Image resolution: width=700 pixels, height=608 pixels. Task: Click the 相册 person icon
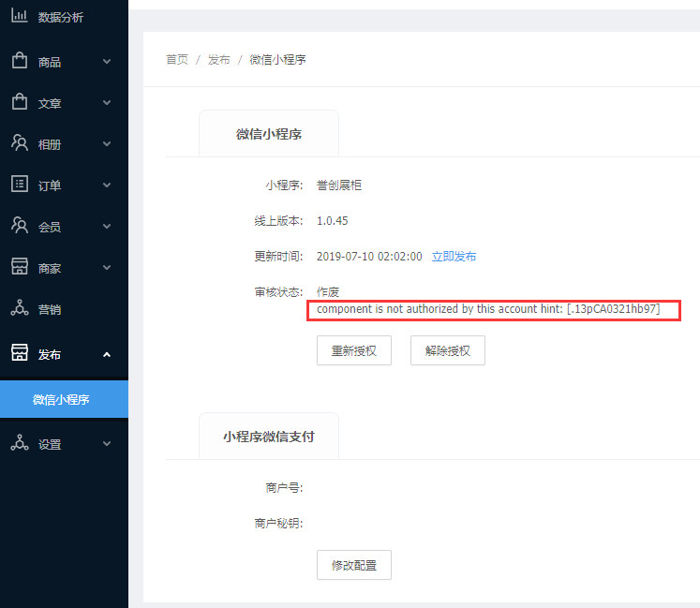[x=19, y=142]
